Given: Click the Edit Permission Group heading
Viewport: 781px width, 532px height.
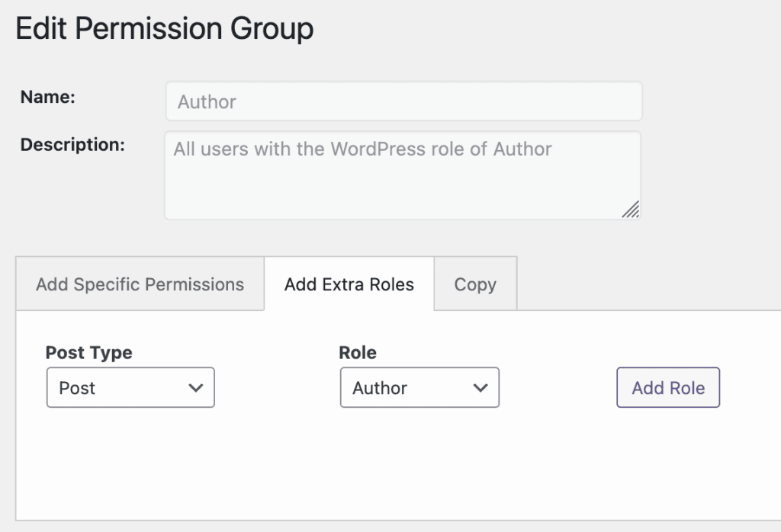Looking at the screenshot, I should click(165, 29).
